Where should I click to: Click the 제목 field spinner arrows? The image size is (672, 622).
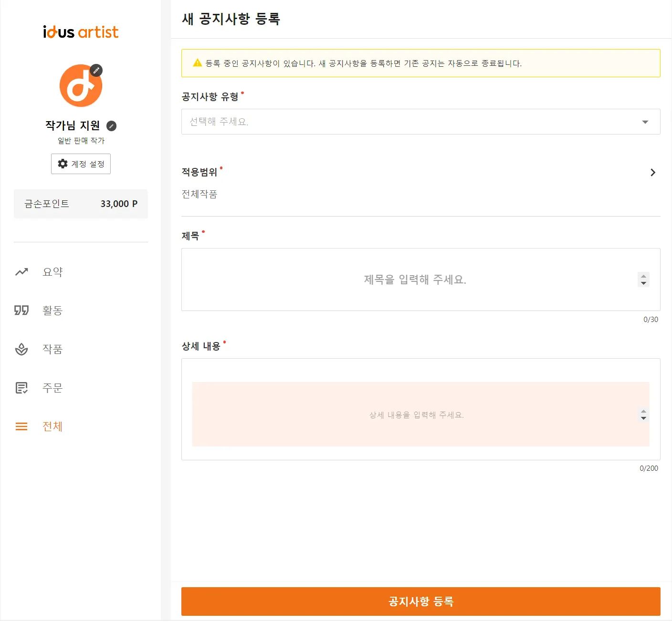(643, 280)
